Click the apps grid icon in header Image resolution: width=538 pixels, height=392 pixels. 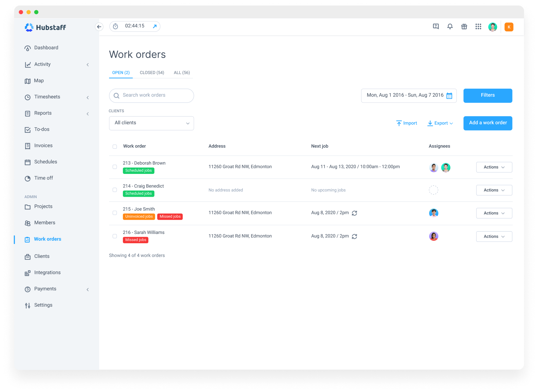coord(478,26)
